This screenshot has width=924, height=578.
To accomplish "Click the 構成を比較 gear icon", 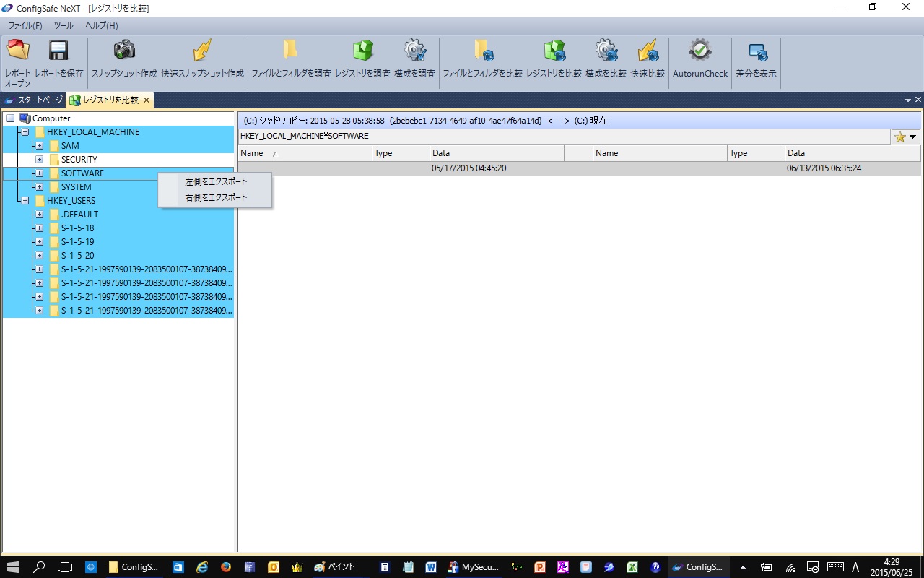I will coord(606,51).
